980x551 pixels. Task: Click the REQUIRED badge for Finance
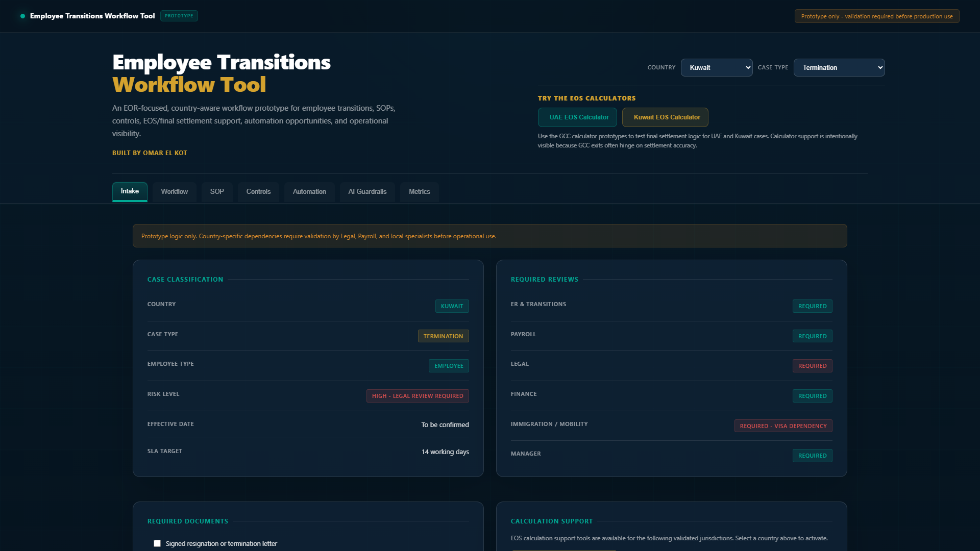812,396
